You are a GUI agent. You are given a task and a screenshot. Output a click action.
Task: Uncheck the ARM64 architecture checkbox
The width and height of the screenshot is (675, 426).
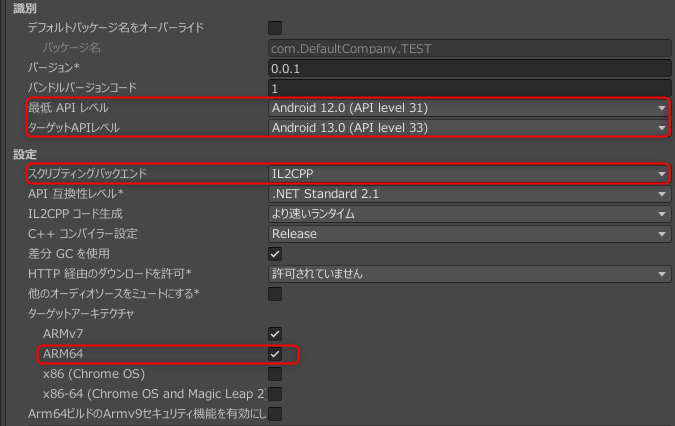point(275,354)
